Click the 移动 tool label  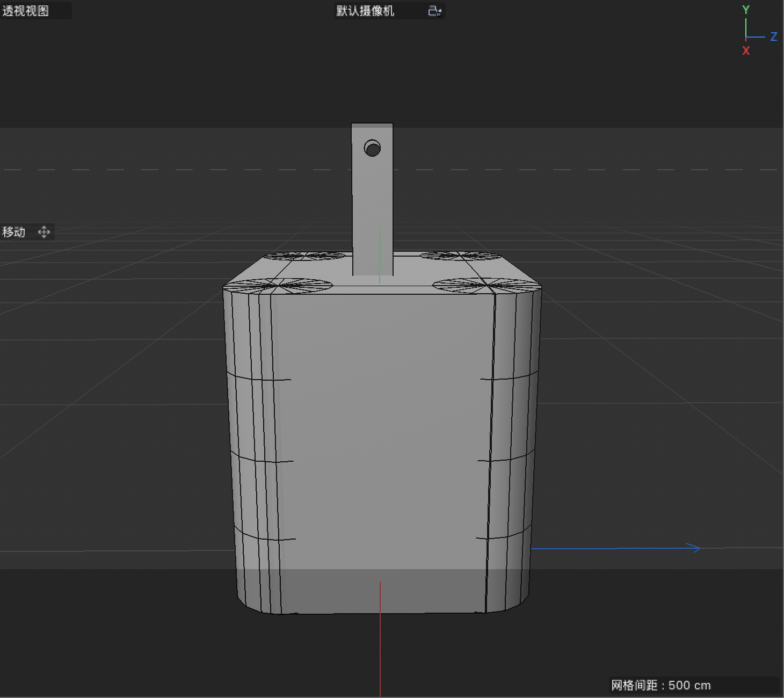(x=13, y=231)
